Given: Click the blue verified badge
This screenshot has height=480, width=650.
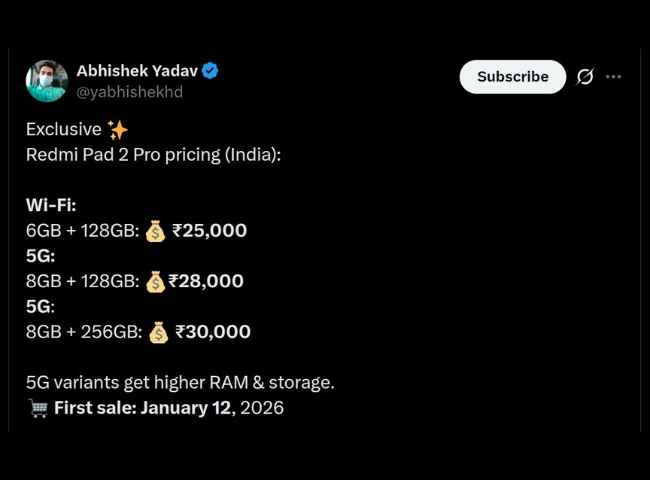Looking at the screenshot, I should 210,71.
